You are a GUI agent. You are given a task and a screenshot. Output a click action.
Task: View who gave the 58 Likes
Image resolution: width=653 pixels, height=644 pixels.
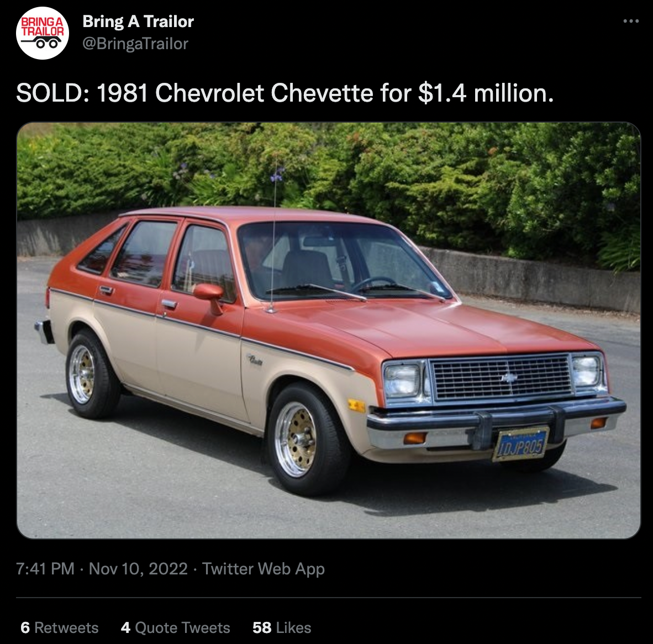[x=282, y=627]
